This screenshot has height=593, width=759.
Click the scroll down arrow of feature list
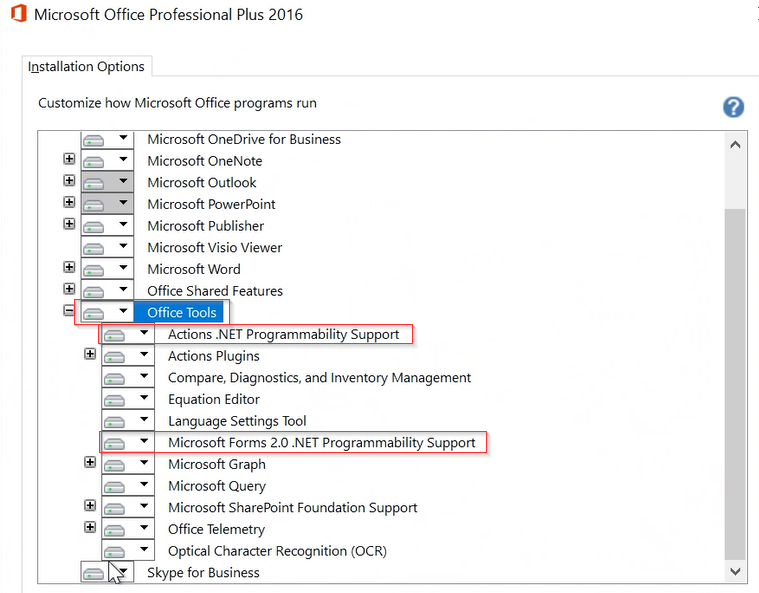tap(735, 571)
